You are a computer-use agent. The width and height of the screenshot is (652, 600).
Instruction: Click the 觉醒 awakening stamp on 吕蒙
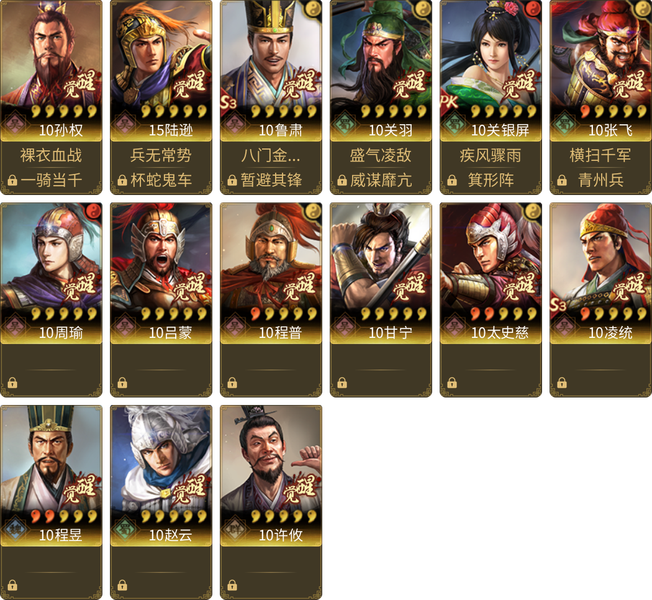190,287
